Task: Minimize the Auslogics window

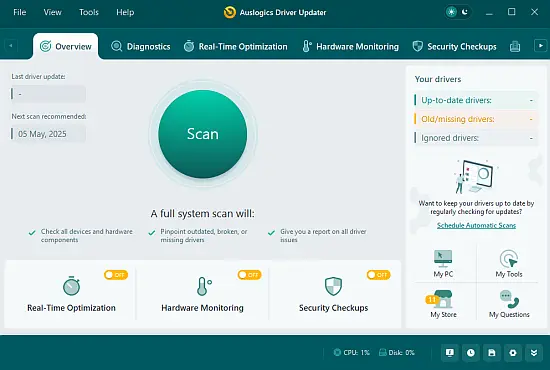Action: pos(489,12)
